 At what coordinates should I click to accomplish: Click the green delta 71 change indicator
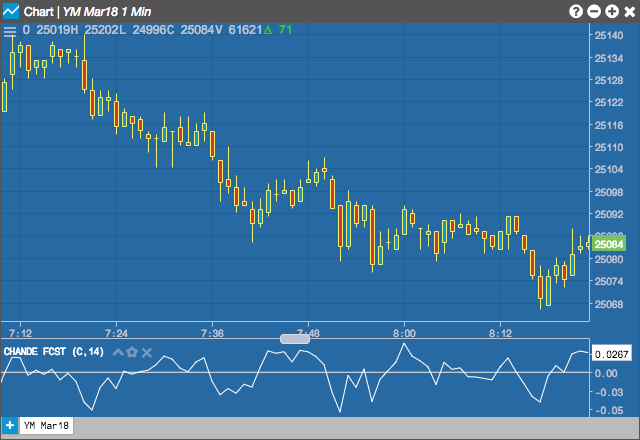coord(278,30)
